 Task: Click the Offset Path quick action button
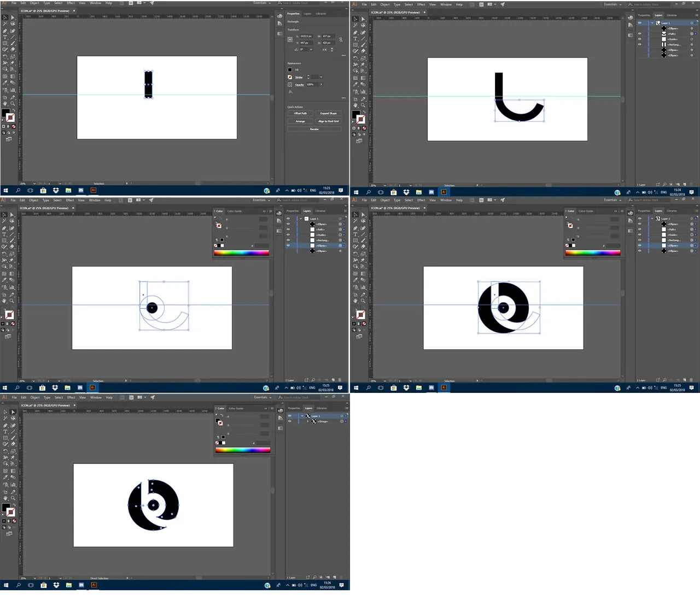coord(300,113)
